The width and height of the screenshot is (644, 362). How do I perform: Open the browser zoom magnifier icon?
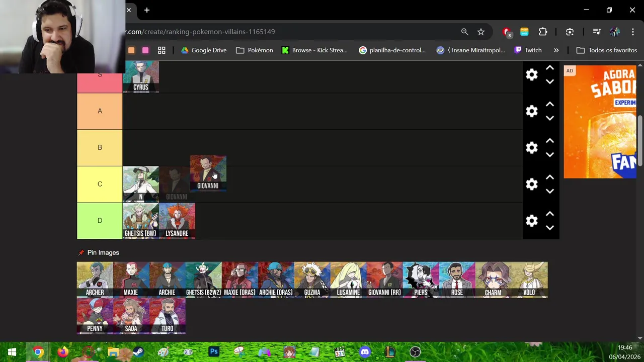pos(464,32)
